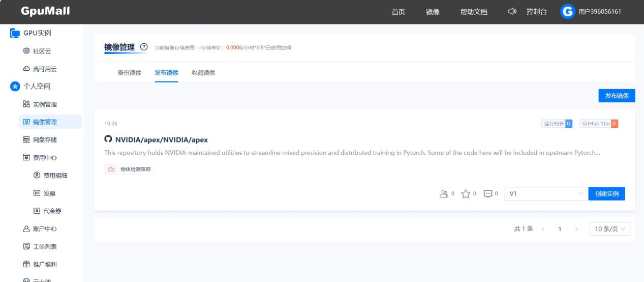Click the 10:26 timestamp
This screenshot has height=282, width=644.
pyautogui.click(x=111, y=124)
